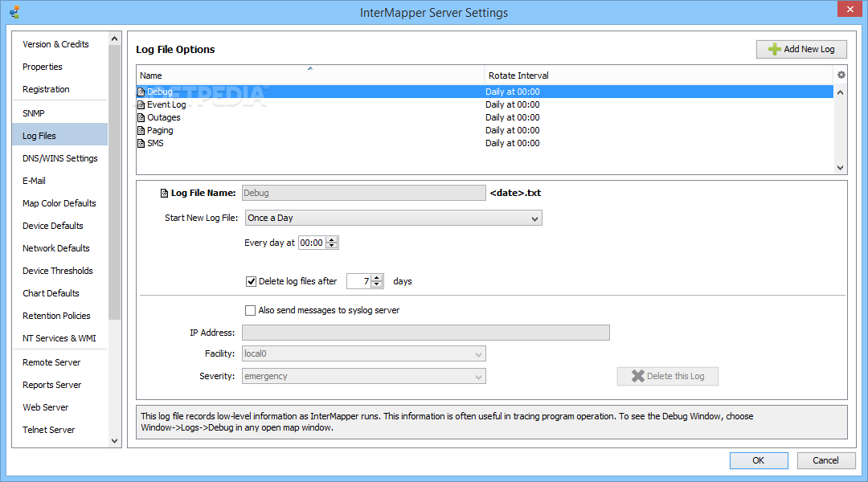Go to Device Defaults page

pos(52,226)
